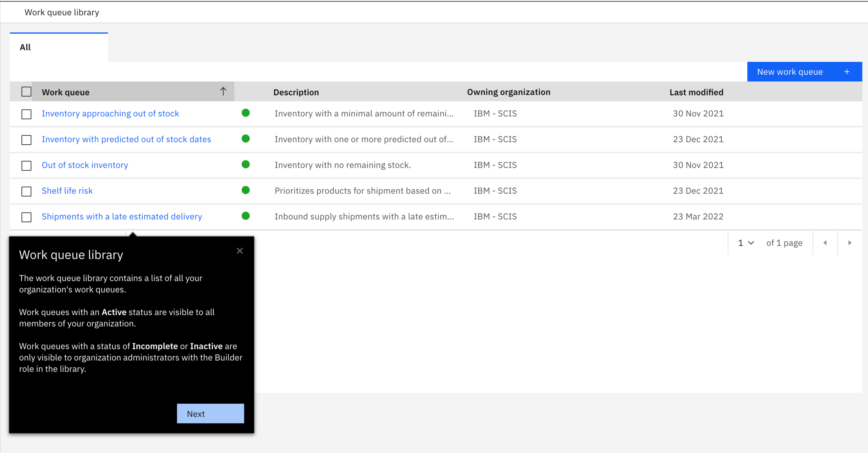Screen dimensions: 868x453
Task: Click green status dot for Out of stock inventory
Action: 246,165
